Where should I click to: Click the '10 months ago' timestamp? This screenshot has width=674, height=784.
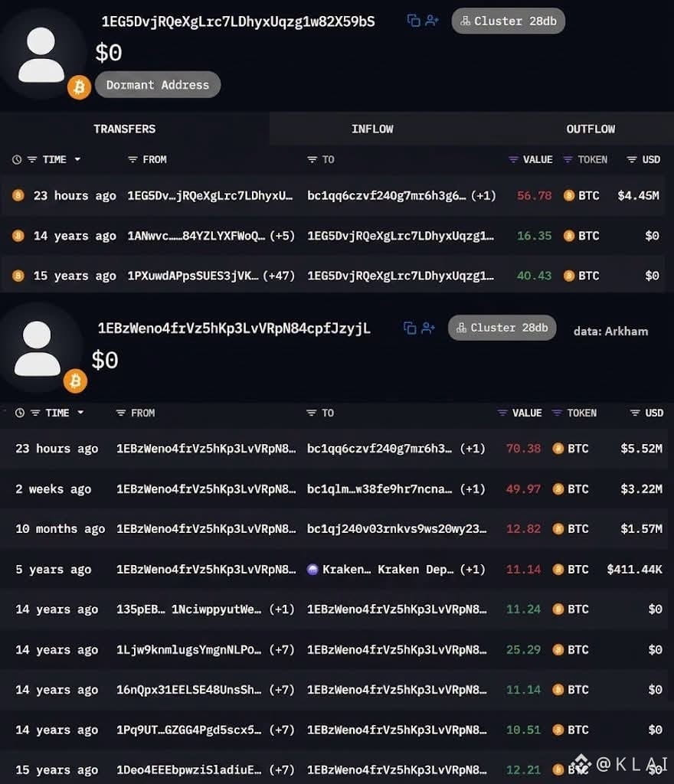[60, 529]
